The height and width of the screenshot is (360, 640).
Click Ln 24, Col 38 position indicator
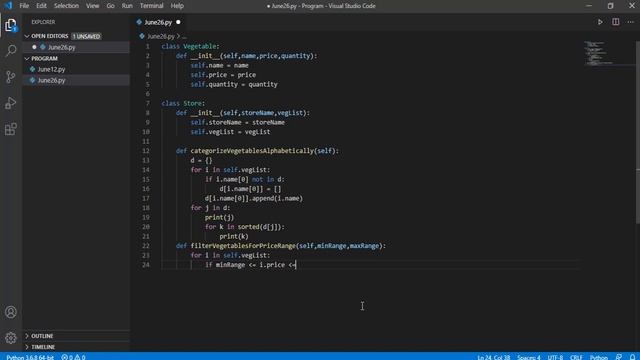[493, 357]
